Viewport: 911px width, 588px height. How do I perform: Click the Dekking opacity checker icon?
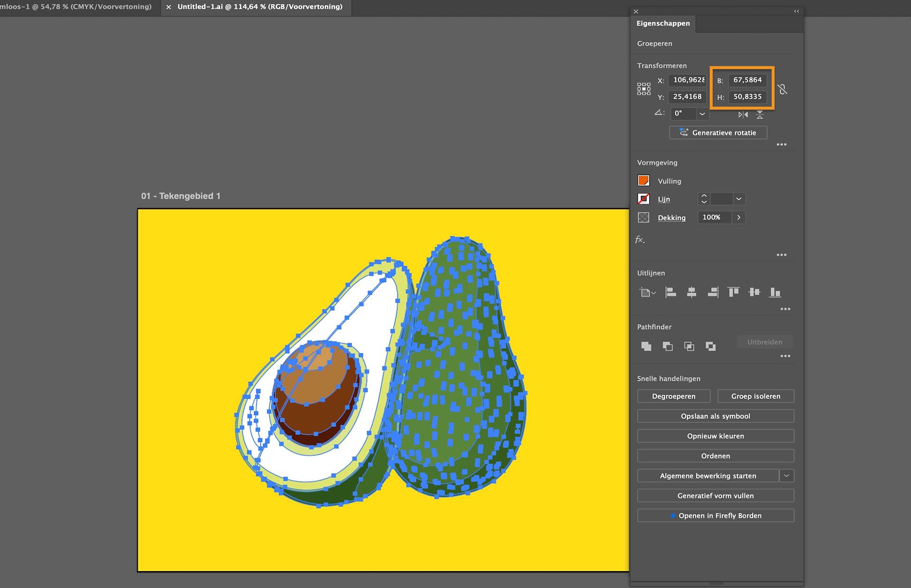tap(643, 217)
